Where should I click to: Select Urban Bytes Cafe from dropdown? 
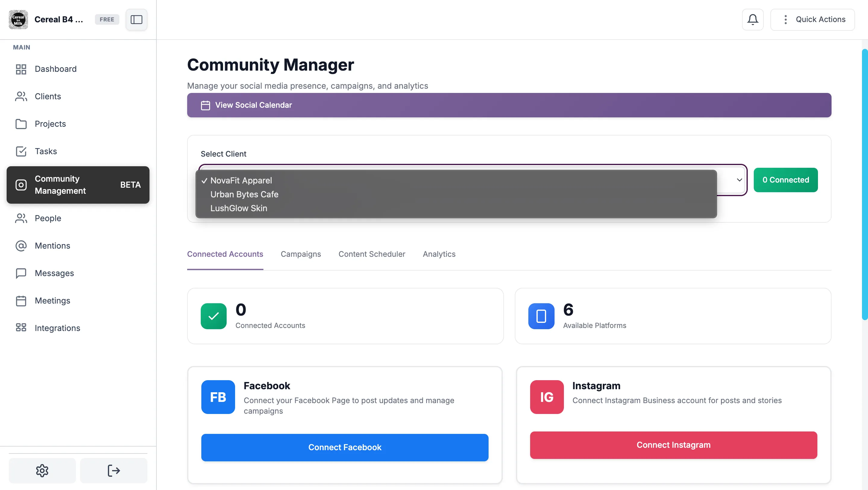coord(244,194)
